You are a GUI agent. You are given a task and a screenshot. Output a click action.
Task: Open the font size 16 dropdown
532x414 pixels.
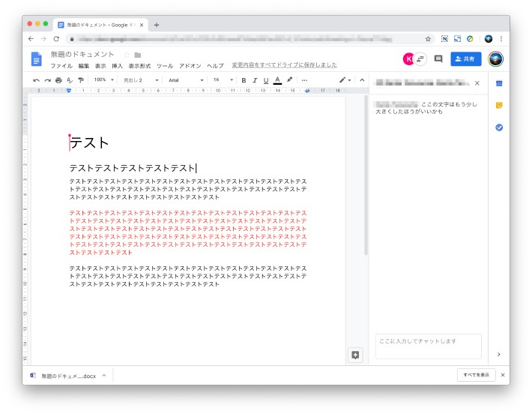tap(223, 79)
